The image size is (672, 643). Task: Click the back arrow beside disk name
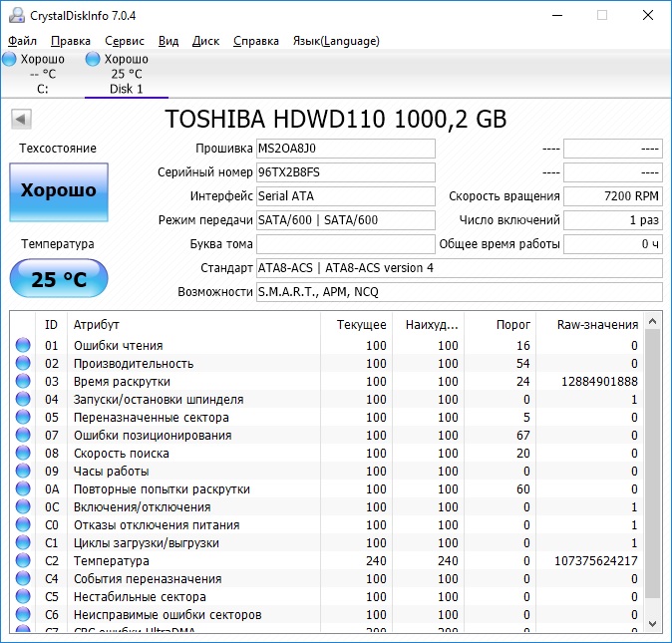tap(20, 120)
